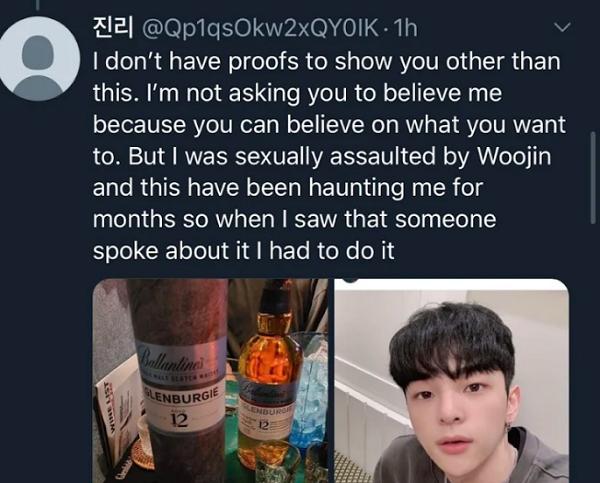Click the vertical scrollbar at the right edge

point(593,177)
